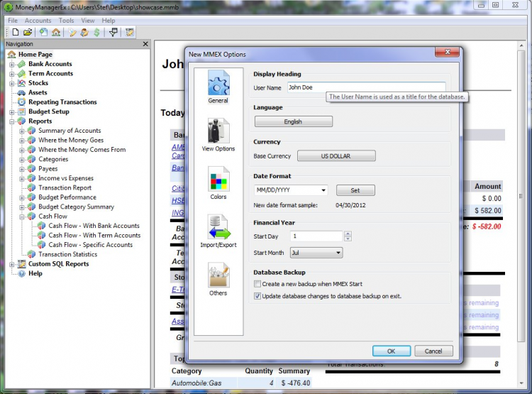Confirm options with OK button
Image resolution: width=532 pixels, height=394 pixels.
tap(391, 351)
